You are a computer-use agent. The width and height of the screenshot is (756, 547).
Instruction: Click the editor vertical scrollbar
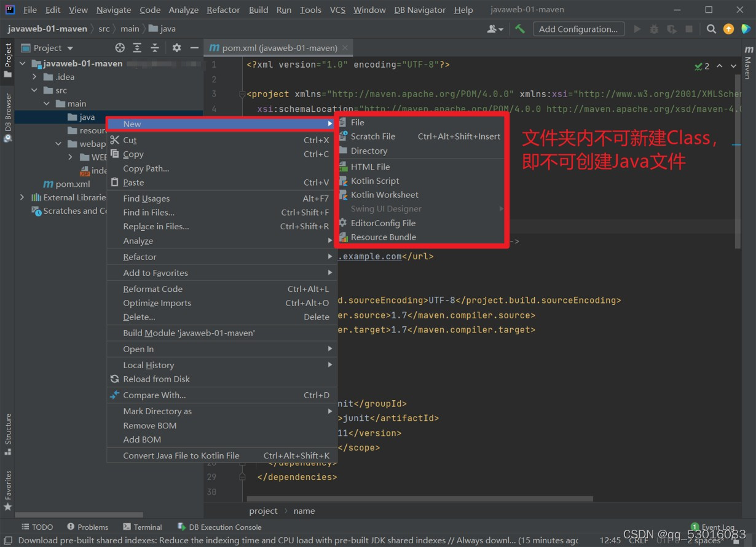738,161
